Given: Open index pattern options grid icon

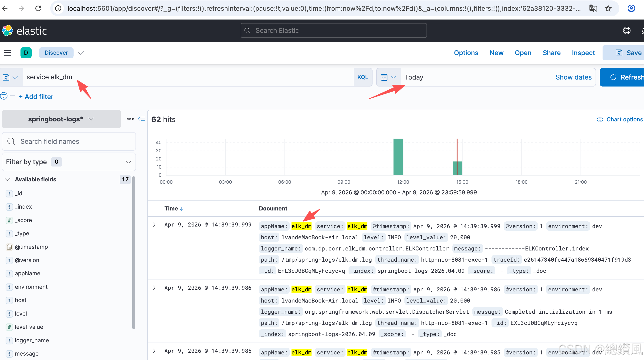Looking at the screenshot, I should [x=130, y=119].
